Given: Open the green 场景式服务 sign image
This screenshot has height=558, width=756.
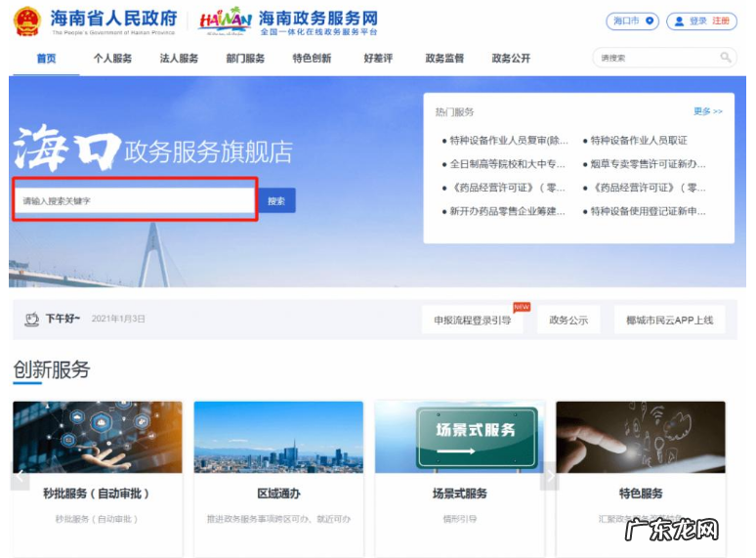Looking at the screenshot, I should coord(477,438).
